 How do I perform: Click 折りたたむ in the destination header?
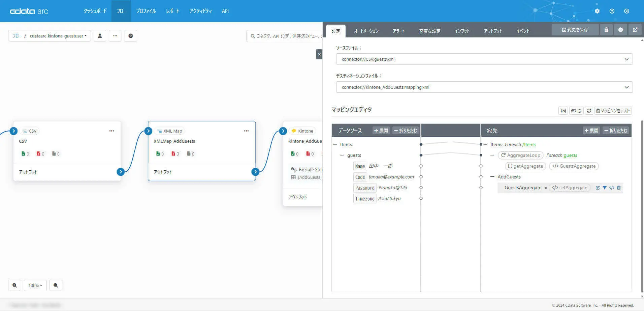tap(616, 131)
